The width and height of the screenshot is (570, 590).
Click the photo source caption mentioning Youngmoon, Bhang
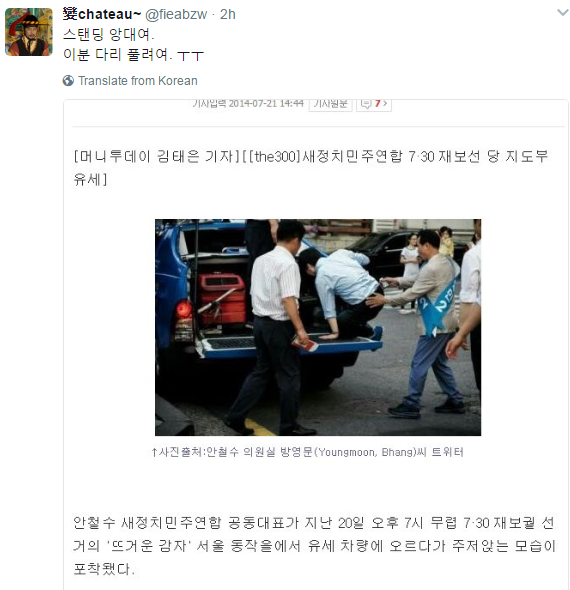pyautogui.click(x=307, y=452)
